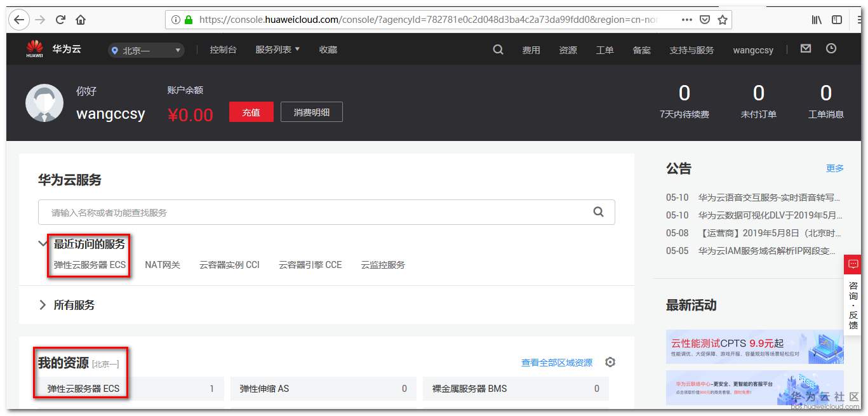Click the red 充值 button
Screen dimensions: 868x416
point(251,112)
